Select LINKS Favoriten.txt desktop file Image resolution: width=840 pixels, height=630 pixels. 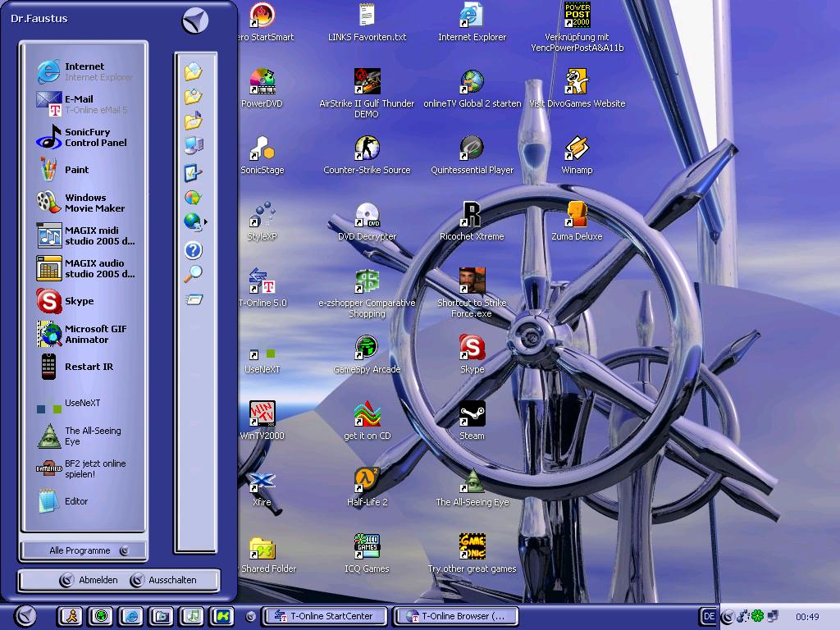[367, 24]
